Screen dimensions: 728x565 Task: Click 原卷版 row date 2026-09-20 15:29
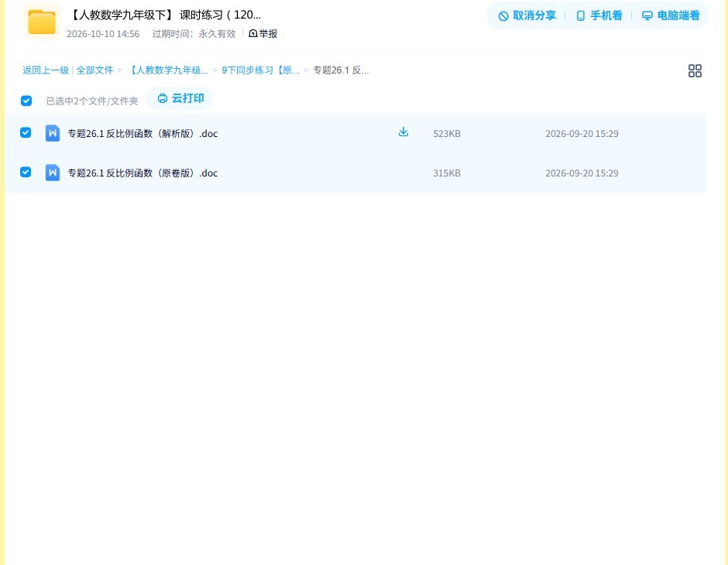pos(582,173)
